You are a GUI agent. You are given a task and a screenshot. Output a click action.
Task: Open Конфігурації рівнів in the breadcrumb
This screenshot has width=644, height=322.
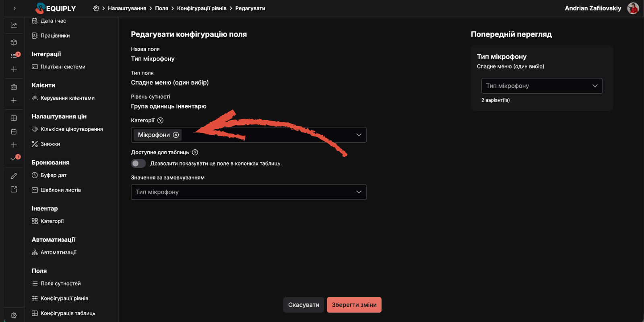[x=202, y=8]
